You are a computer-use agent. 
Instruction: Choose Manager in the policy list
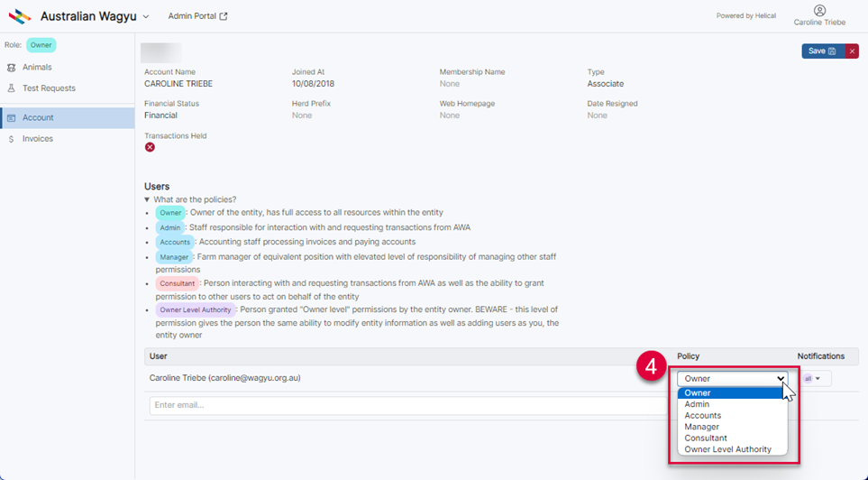coord(733,427)
